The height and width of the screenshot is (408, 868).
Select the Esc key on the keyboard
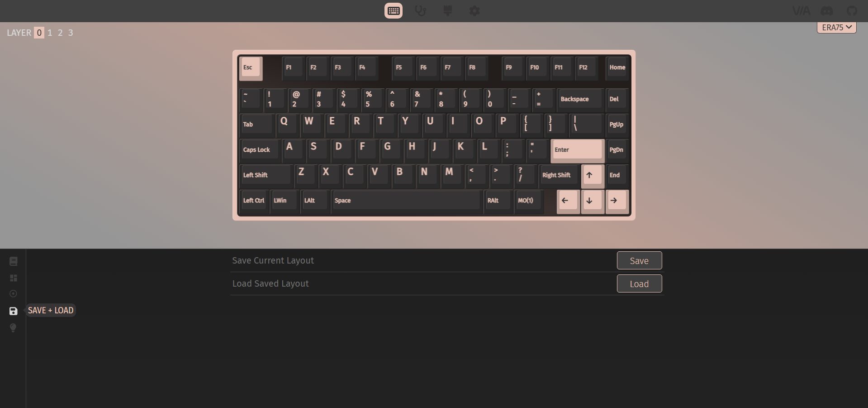coord(251,68)
